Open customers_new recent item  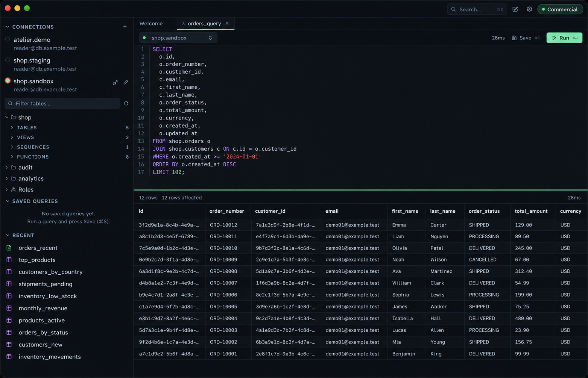click(x=41, y=345)
